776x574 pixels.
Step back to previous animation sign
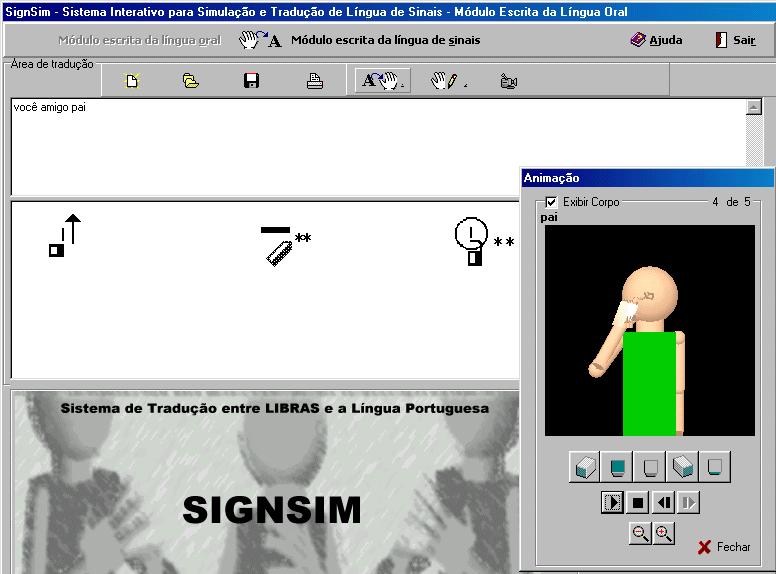click(x=663, y=503)
